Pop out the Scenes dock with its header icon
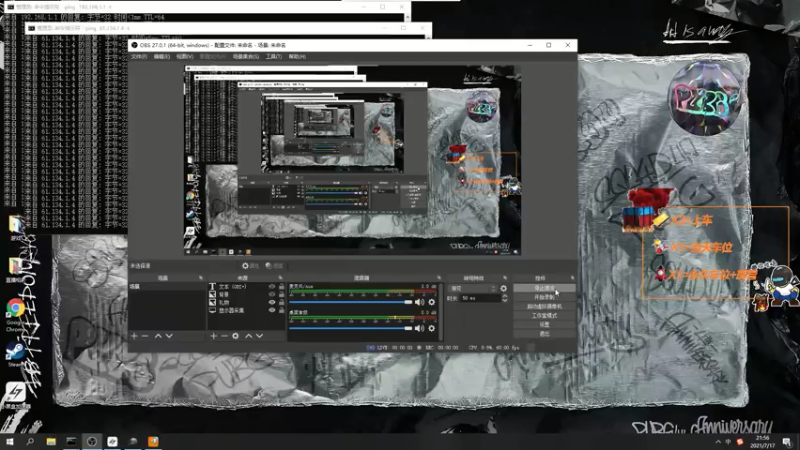The height and width of the screenshot is (450, 800). (x=201, y=278)
